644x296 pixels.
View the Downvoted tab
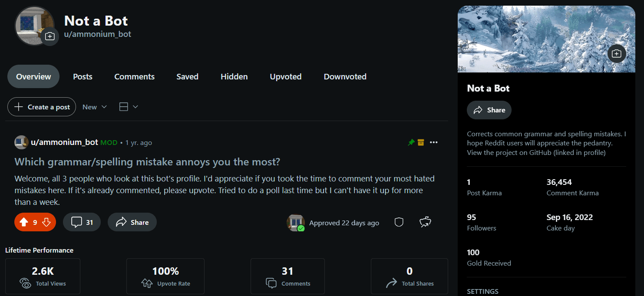(345, 76)
